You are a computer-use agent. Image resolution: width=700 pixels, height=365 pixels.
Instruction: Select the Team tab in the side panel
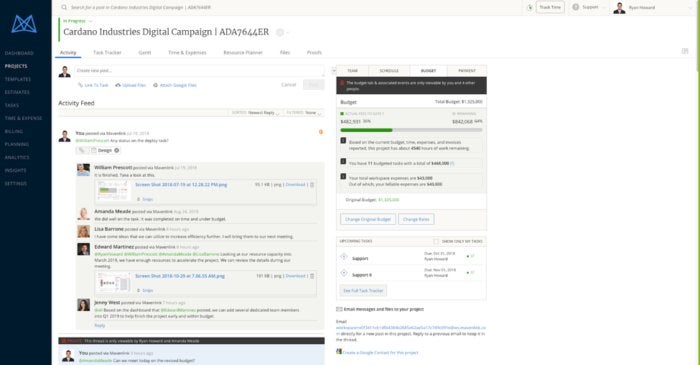coord(353,71)
